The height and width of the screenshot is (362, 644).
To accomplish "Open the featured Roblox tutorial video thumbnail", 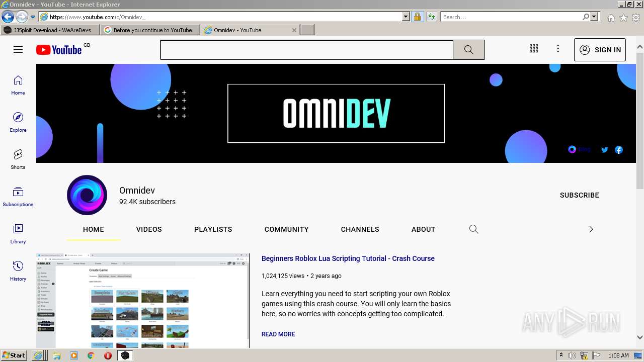I will (x=143, y=301).
